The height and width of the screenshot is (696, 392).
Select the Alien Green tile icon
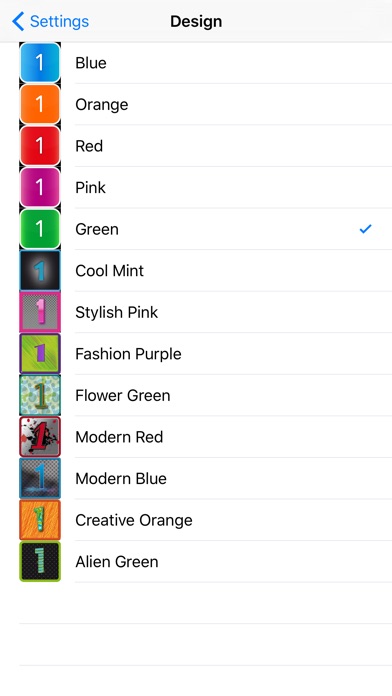40,562
